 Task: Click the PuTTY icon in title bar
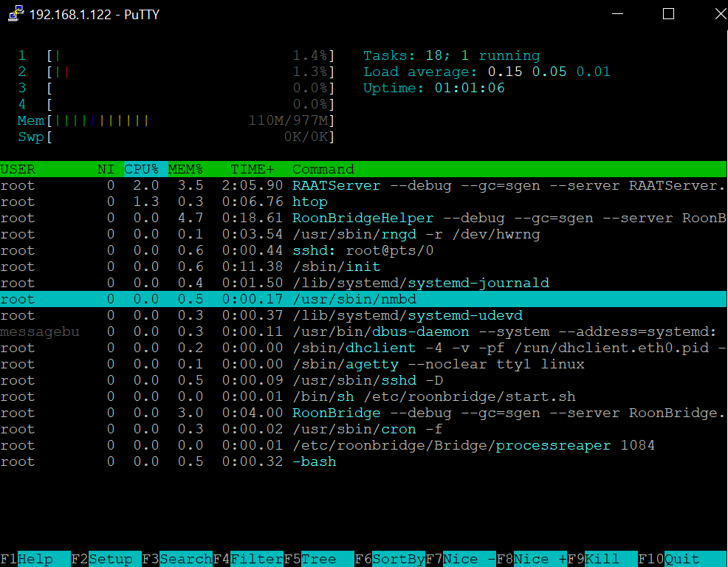tap(16, 14)
